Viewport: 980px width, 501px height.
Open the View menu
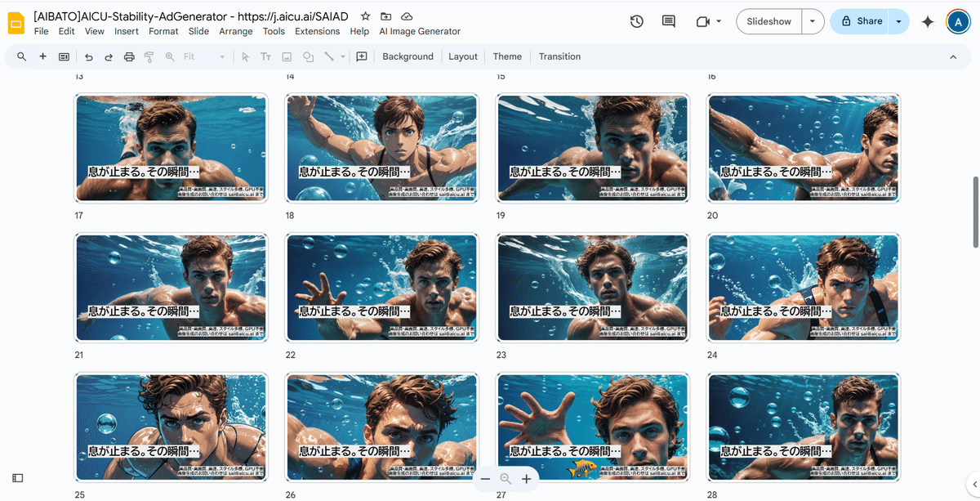[x=95, y=31]
